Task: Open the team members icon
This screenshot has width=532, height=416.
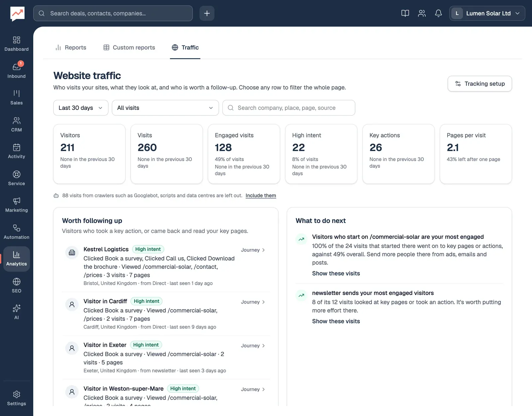Action: coord(422,13)
